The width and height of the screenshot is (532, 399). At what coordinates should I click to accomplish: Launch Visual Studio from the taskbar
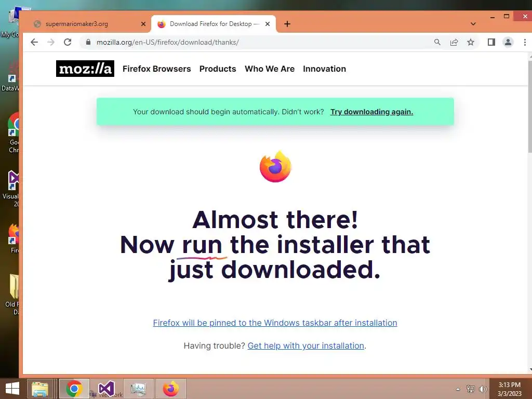click(106, 389)
